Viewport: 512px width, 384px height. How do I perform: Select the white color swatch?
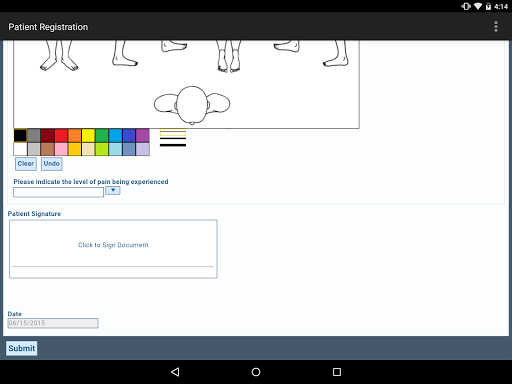(20, 149)
